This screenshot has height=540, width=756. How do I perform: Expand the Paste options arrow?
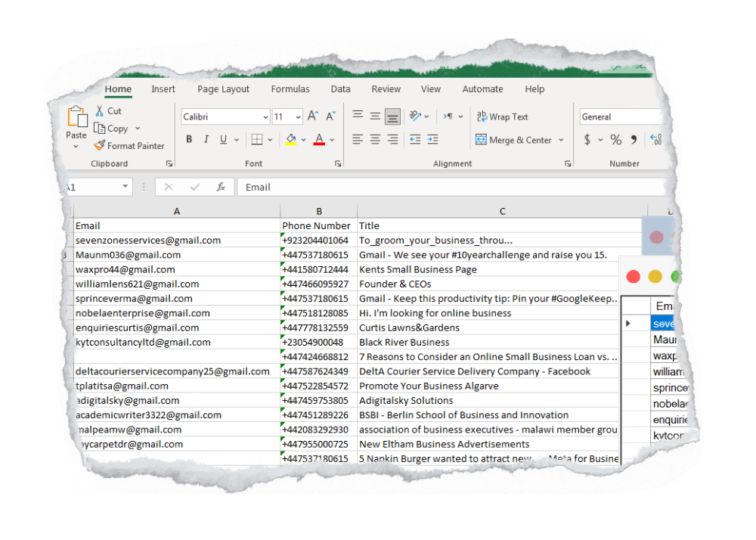(76, 146)
